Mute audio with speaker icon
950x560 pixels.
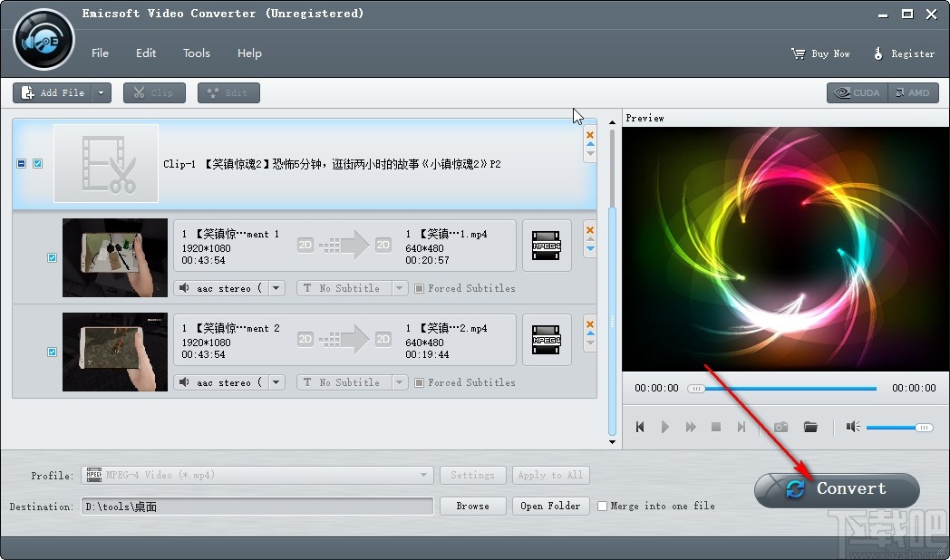coord(853,427)
